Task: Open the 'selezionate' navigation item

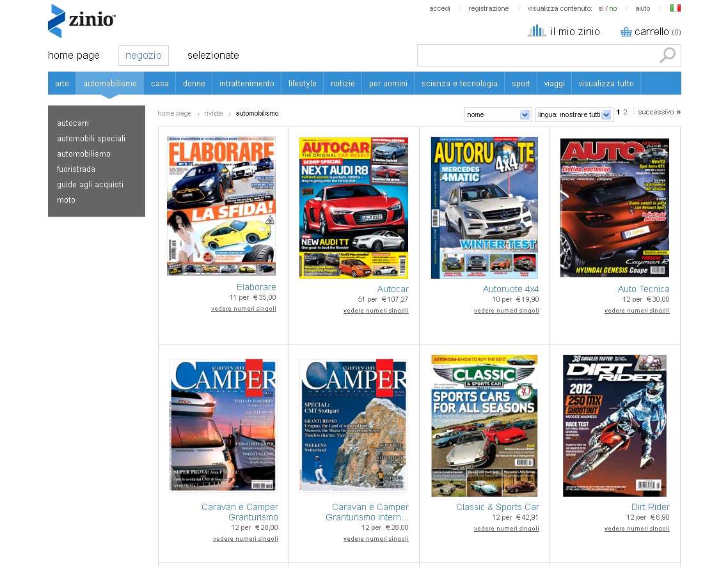Action: (x=213, y=56)
